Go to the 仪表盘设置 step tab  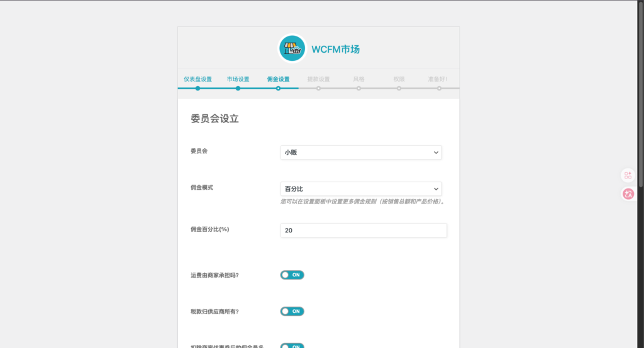point(197,79)
